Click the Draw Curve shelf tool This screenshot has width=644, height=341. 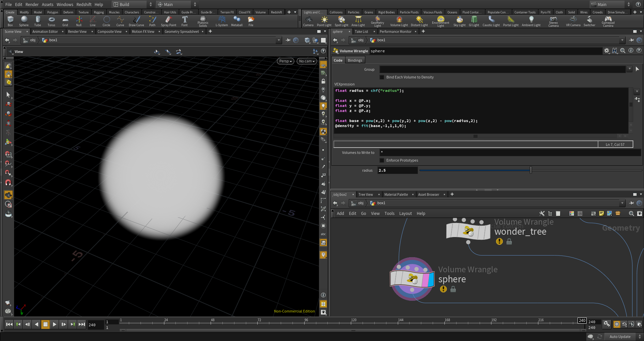coord(136,21)
